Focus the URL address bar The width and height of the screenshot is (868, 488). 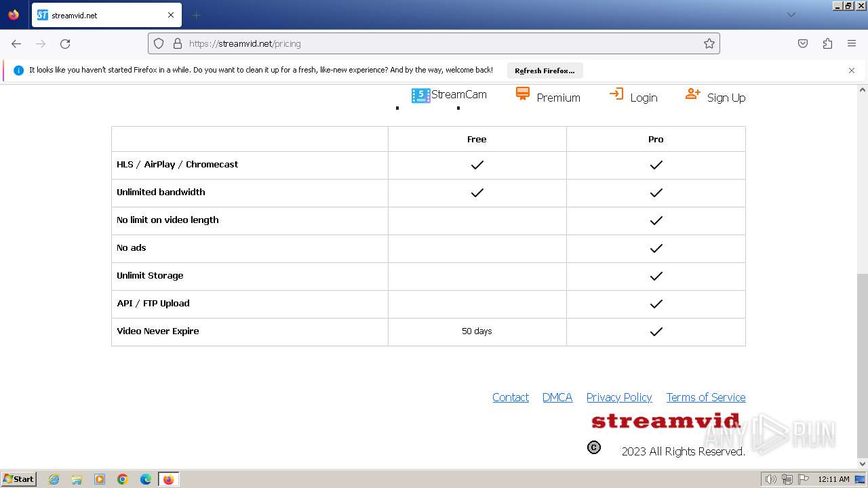(x=434, y=43)
